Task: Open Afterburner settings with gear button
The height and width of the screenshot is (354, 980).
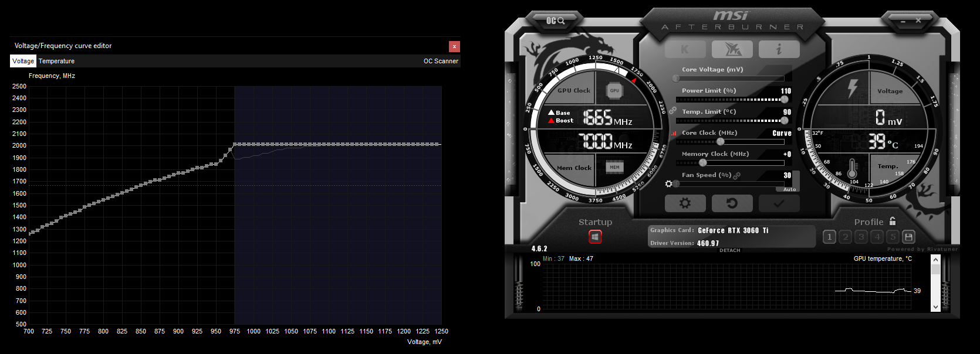Action: click(x=685, y=203)
